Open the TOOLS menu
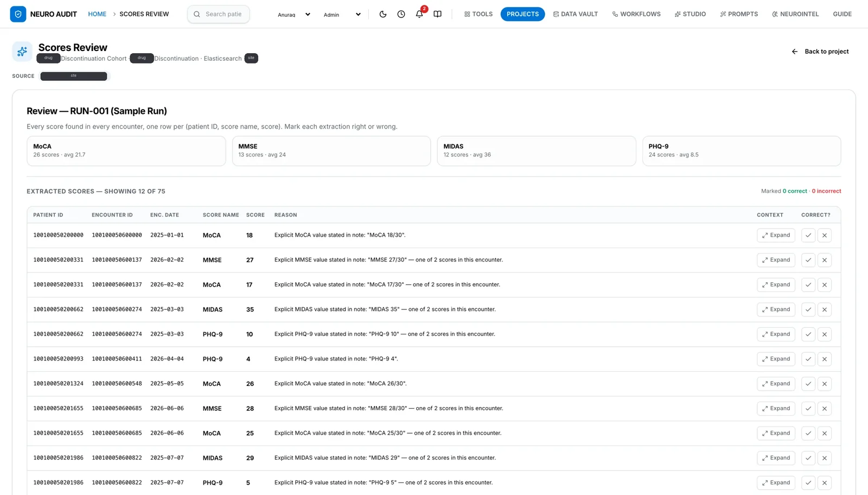The height and width of the screenshot is (495, 868). tap(478, 14)
